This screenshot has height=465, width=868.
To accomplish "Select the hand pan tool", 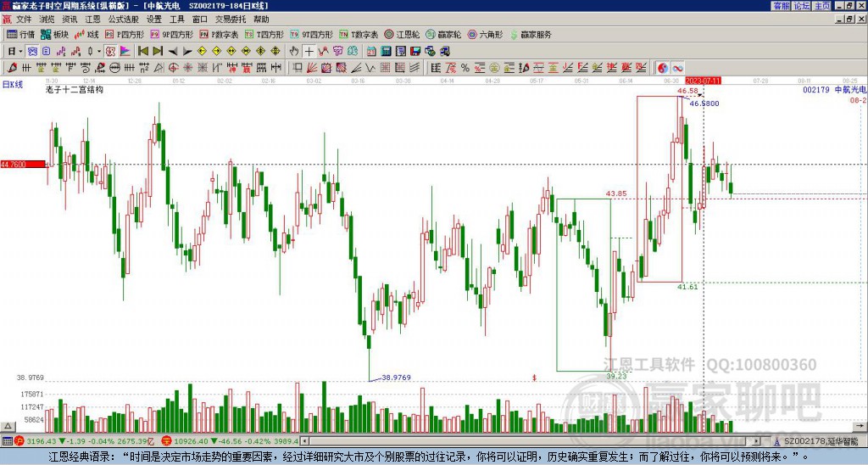I will (x=294, y=52).
